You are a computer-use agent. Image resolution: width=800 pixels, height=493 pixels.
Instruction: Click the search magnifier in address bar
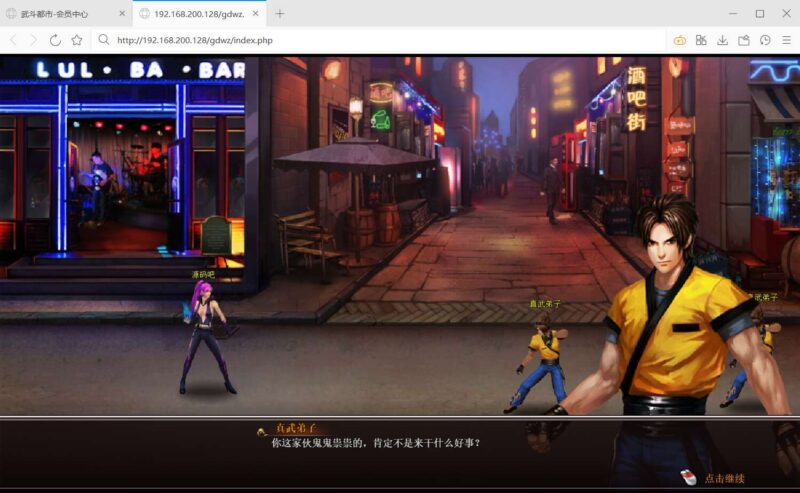(104, 40)
